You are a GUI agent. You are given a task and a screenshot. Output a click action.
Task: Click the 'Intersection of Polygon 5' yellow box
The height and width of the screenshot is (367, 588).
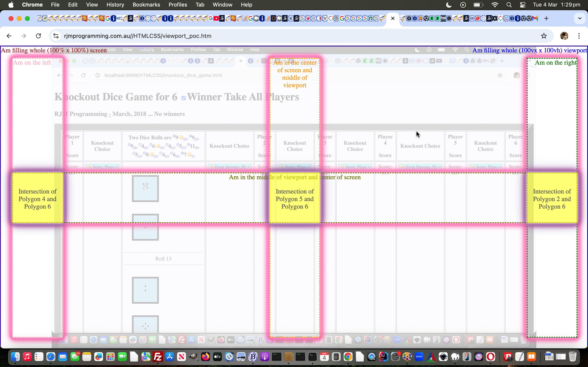pos(294,199)
